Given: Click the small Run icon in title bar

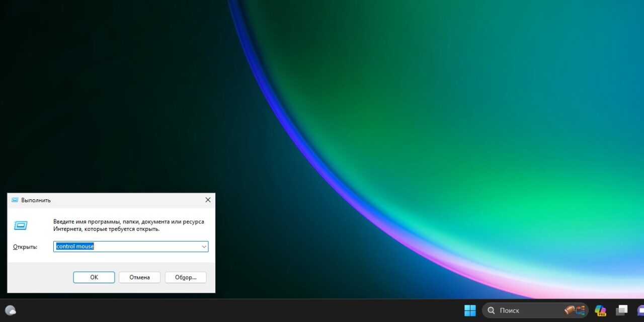Looking at the screenshot, I should click(15, 200).
